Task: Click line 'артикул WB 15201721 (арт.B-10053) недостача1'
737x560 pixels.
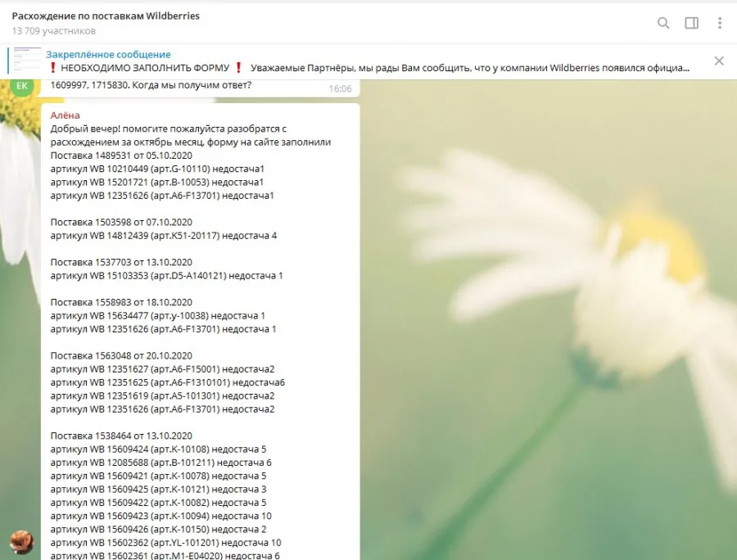Action: pos(157,183)
